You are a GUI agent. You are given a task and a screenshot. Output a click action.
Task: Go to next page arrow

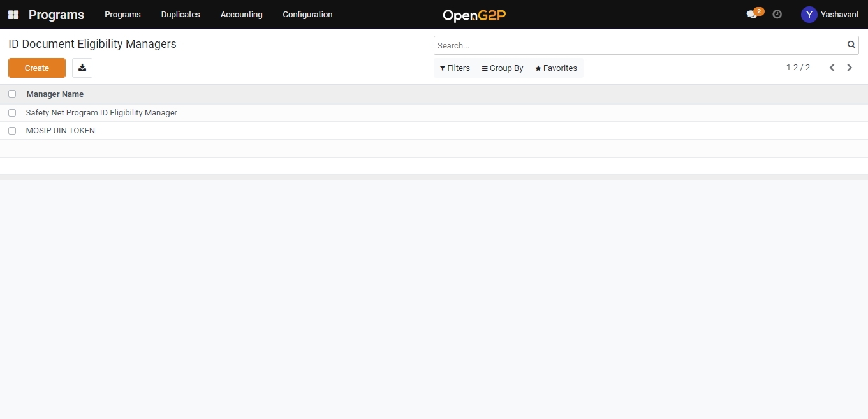click(x=850, y=68)
